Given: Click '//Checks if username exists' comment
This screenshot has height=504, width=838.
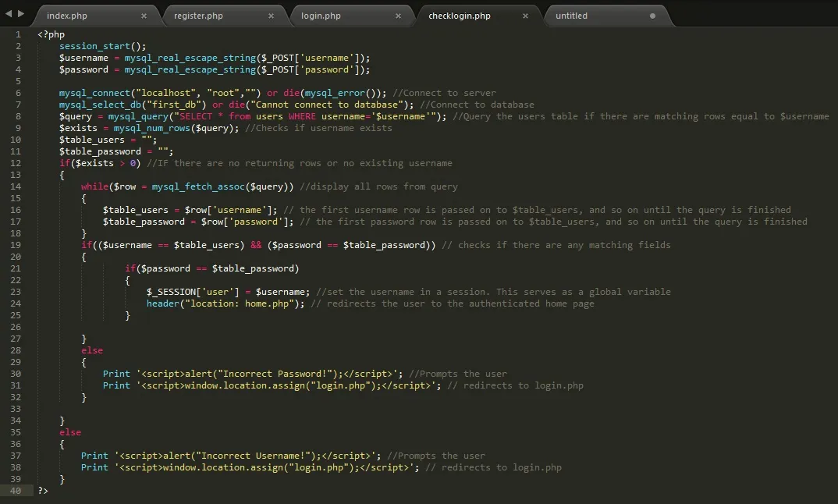Looking at the screenshot, I should pyautogui.click(x=318, y=128).
